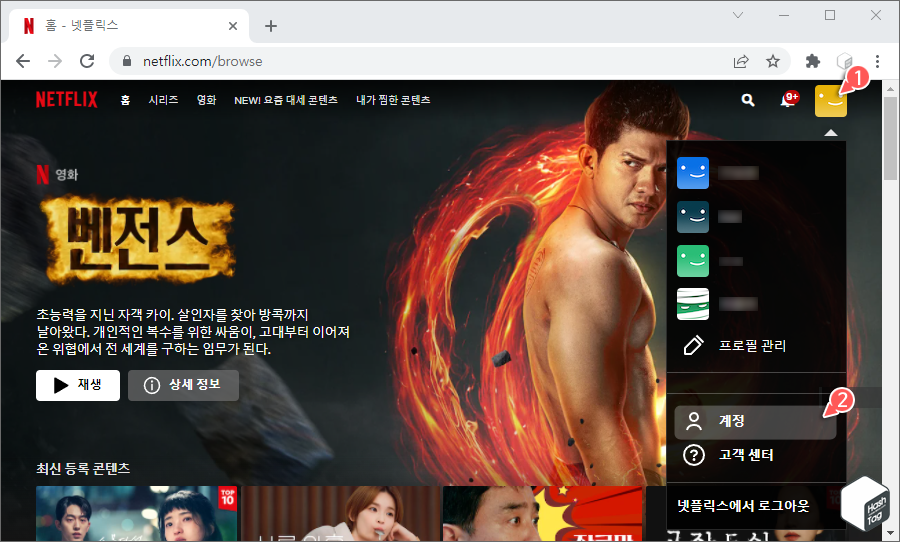Click the 벤전스 movie title logo
Screen dimensions: 900x542
pos(138,239)
